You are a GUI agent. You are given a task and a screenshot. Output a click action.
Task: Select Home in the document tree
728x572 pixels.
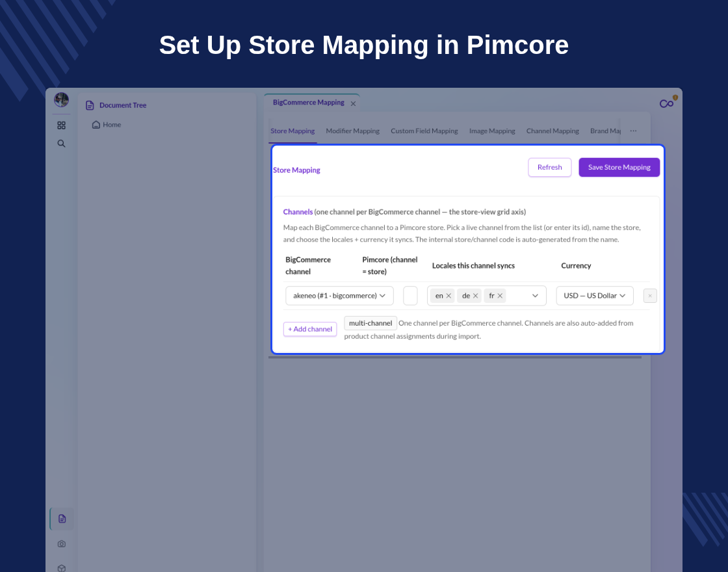[x=112, y=124]
